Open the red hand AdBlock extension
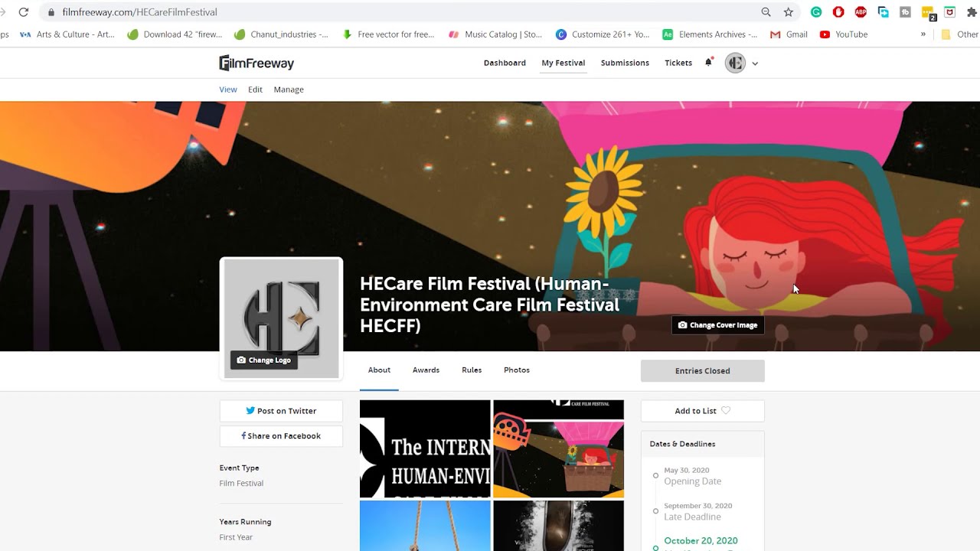The height and width of the screenshot is (551, 980). tap(838, 12)
